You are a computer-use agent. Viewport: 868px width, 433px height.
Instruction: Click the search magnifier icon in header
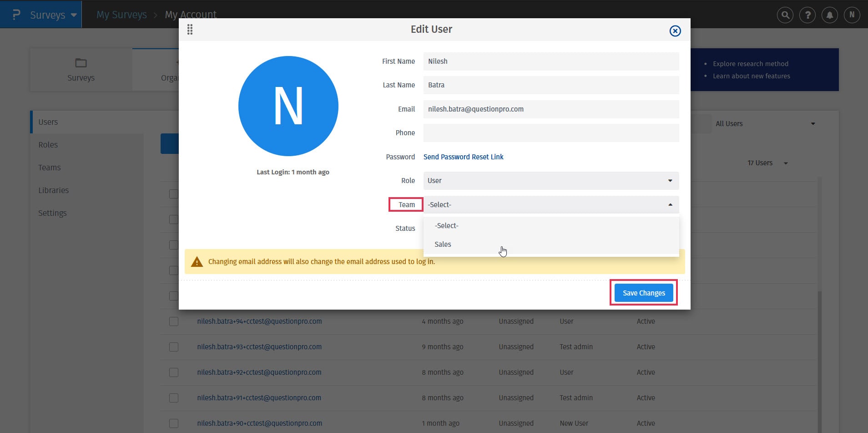(785, 15)
